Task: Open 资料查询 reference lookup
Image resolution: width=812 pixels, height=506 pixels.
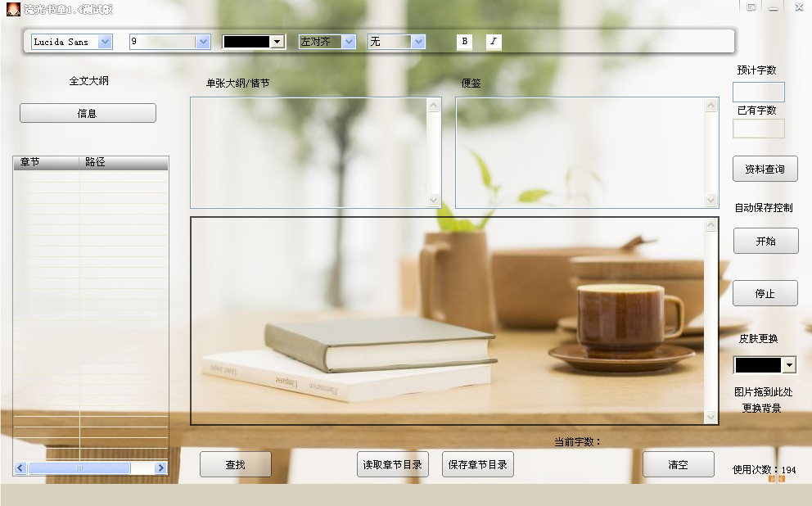Action: 765,169
